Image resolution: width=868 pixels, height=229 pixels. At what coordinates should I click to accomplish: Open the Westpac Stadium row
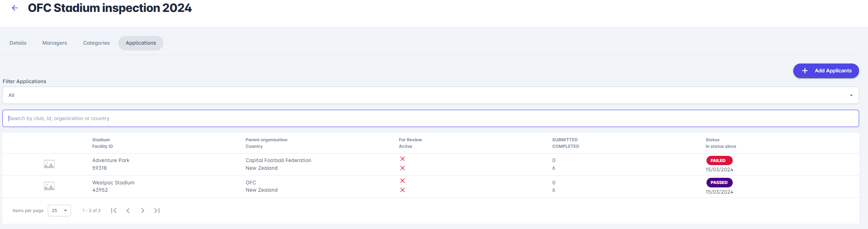point(113,183)
